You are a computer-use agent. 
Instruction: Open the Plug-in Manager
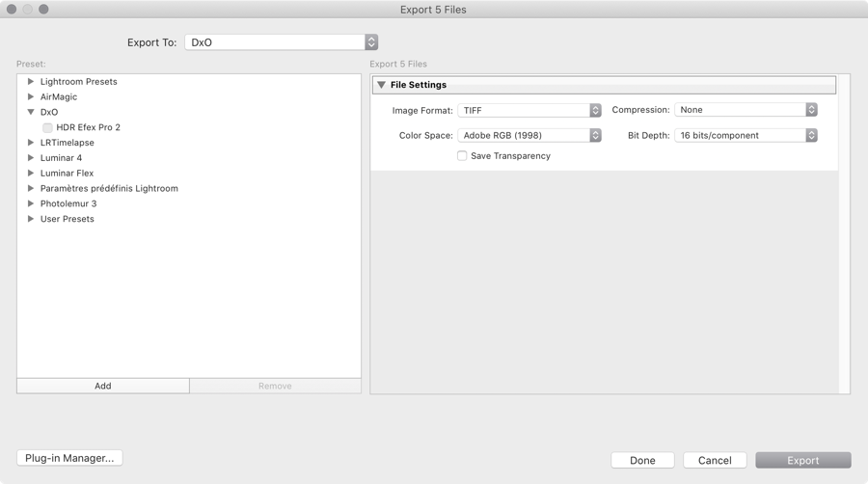[x=69, y=458]
